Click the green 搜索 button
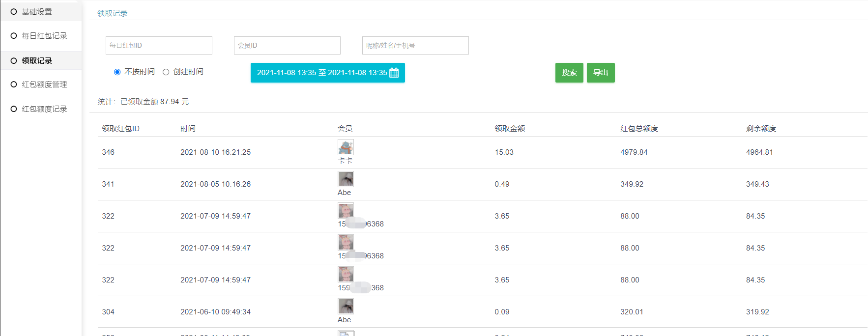 coord(569,73)
